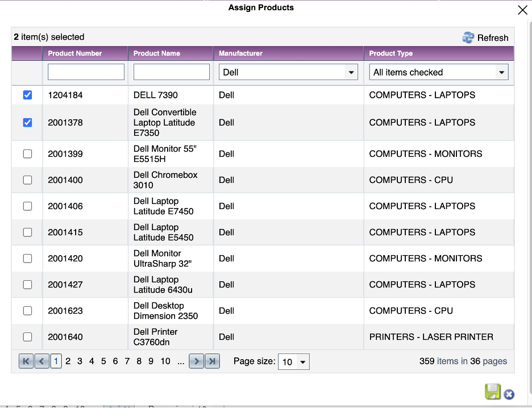Click product number 2001415 cell
The image size is (532, 408).
(65, 232)
